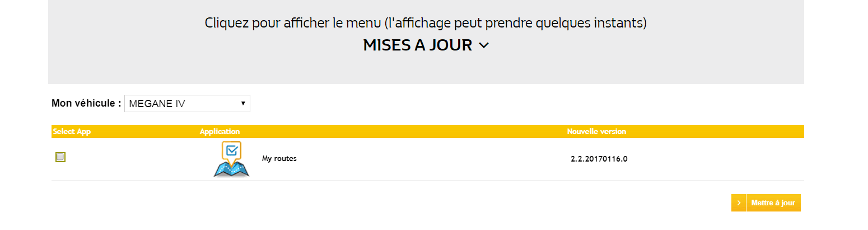Click the version number 2.2.20170116.0
Viewport: 868px width, 230px height.
tap(599, 159)
